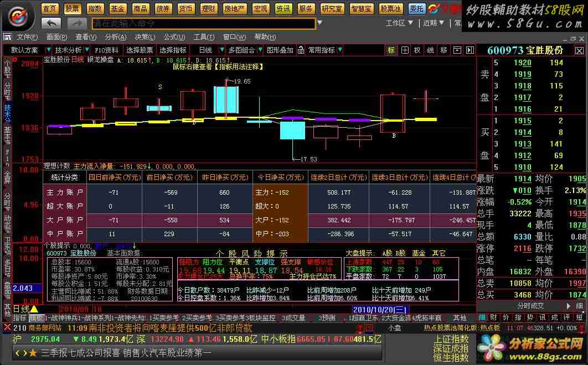Expand the 分时成交 arrow

[x=568, y=306]
